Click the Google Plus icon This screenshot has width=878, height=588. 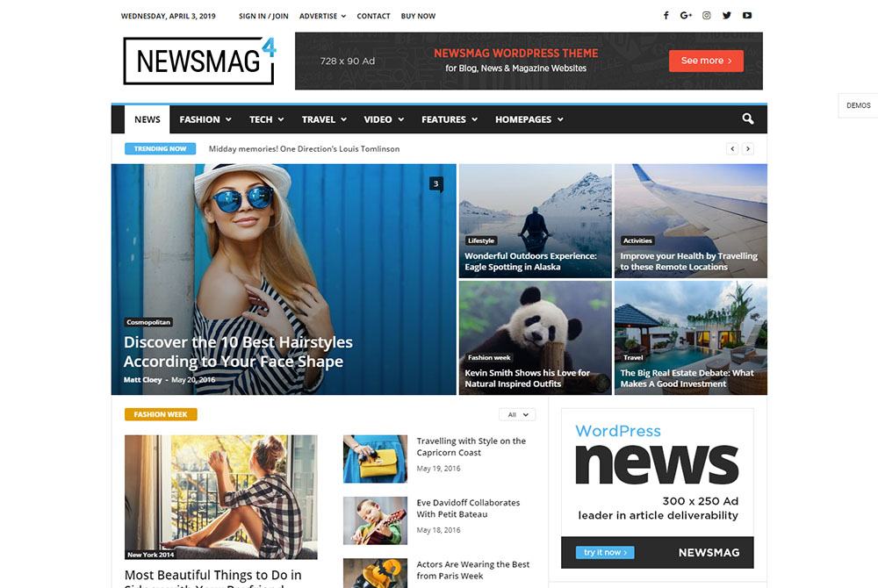tap(686, 16)
